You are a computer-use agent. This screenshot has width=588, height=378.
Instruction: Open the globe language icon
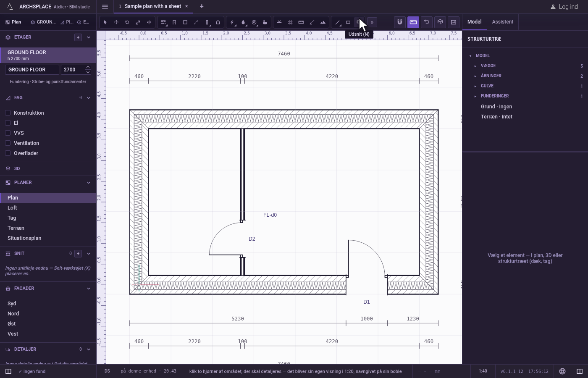click(x=562, y=371)
